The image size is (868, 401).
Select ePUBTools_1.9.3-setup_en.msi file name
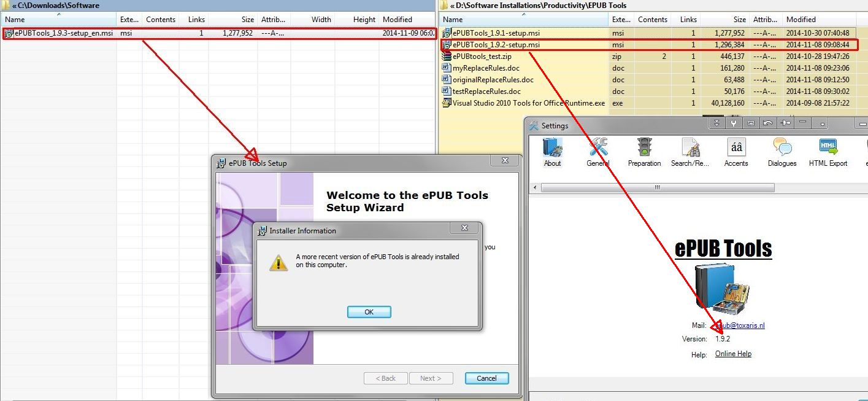(64, 33)
